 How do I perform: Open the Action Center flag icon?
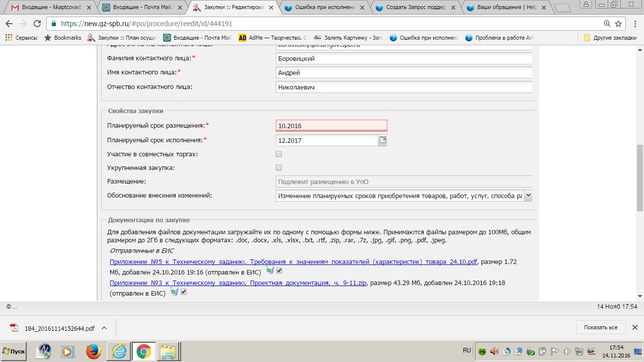click(555, 351)
